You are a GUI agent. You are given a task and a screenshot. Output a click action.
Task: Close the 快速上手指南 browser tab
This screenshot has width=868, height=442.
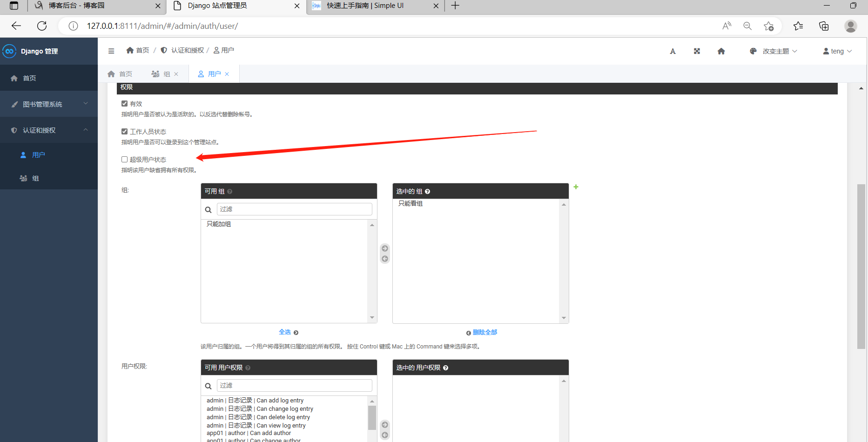coord(436,6)
